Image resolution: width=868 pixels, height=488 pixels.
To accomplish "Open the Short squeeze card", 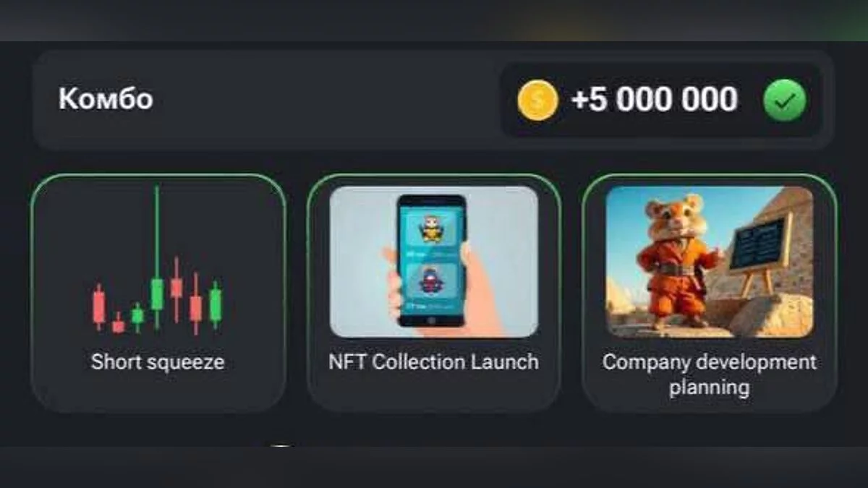I will 158,293.
